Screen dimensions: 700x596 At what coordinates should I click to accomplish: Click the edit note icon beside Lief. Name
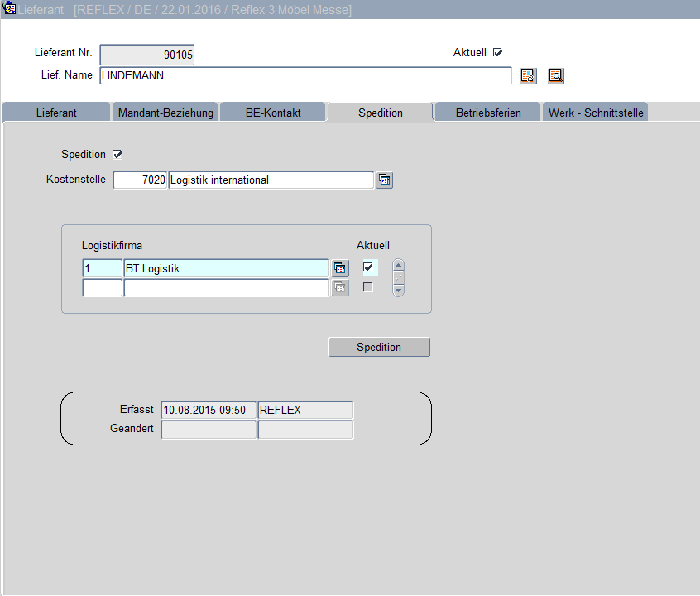[528, 76]
